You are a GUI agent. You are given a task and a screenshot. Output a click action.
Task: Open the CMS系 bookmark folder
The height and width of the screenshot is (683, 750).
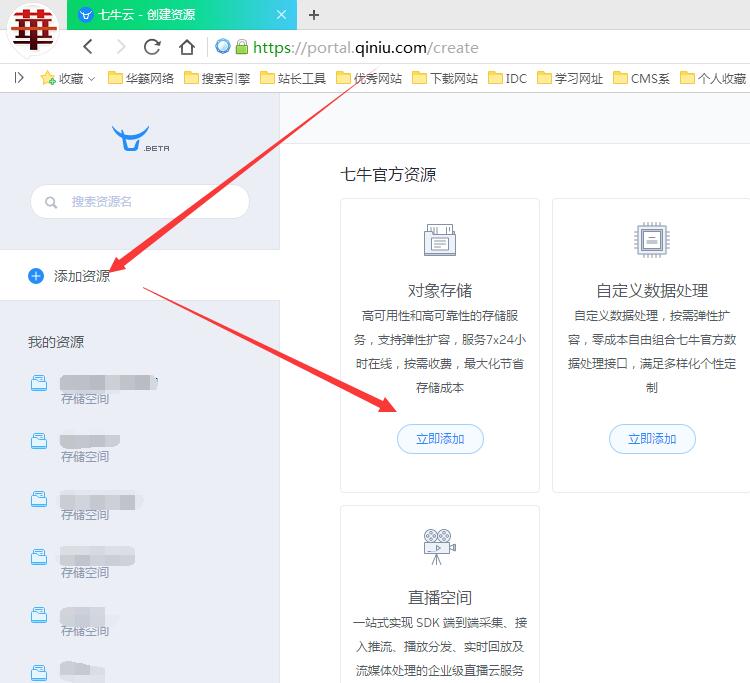point(641,78)
